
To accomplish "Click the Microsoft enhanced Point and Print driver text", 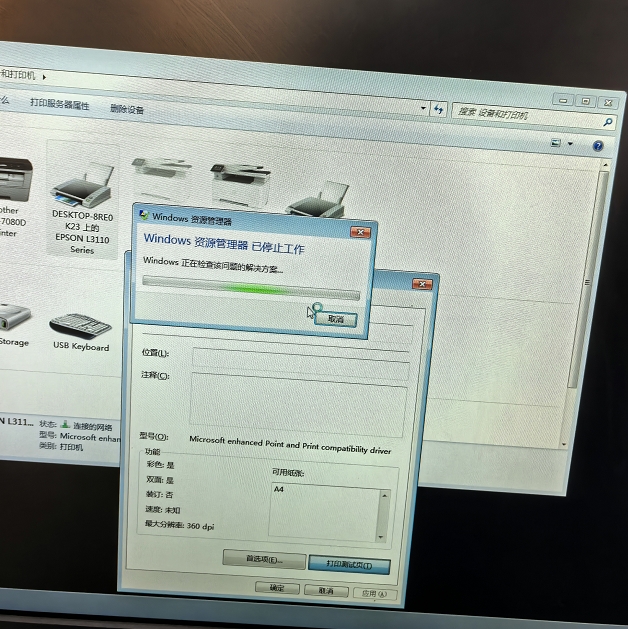I will (290, 445).
